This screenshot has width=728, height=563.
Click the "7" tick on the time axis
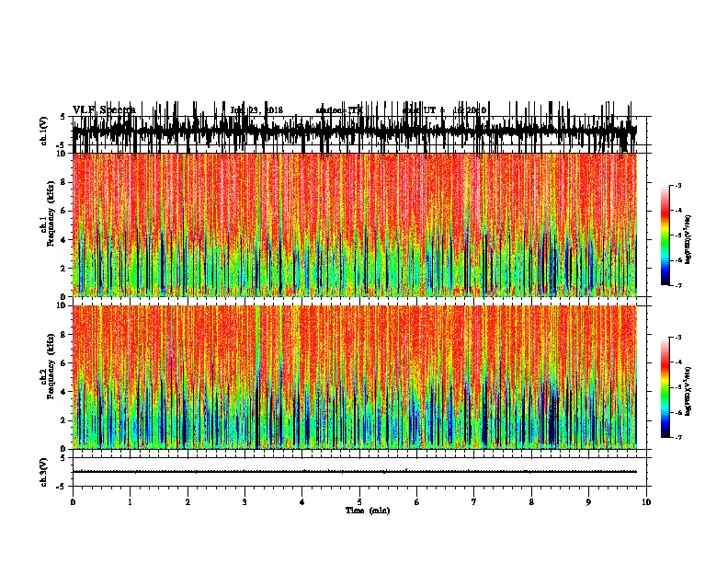[x=474, y=502]
